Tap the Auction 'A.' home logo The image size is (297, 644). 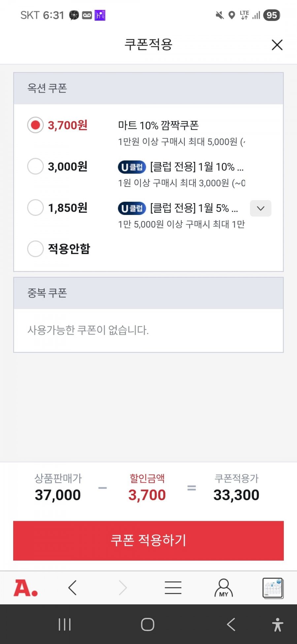click(26, 588)
